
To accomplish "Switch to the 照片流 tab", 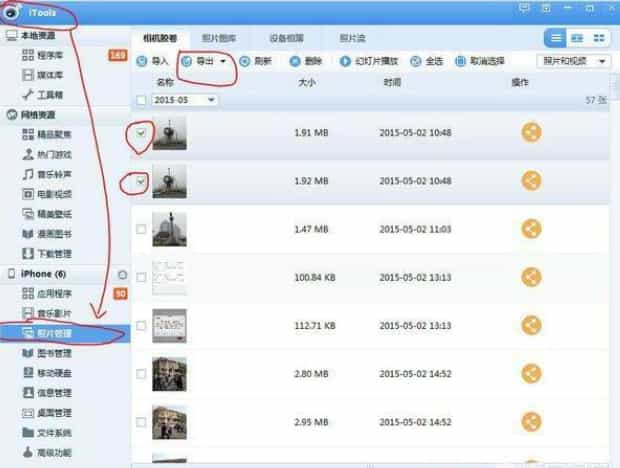I will pyautogui.click(x=352, y=37).
